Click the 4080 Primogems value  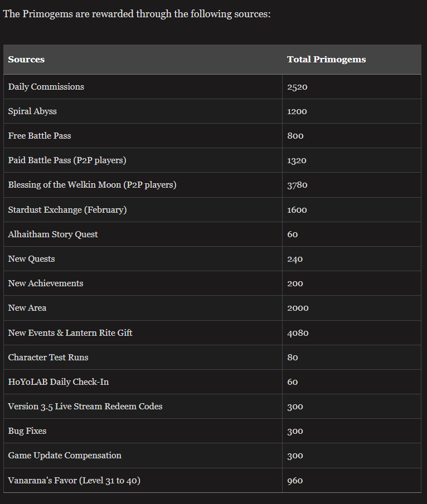click(298, 333)
